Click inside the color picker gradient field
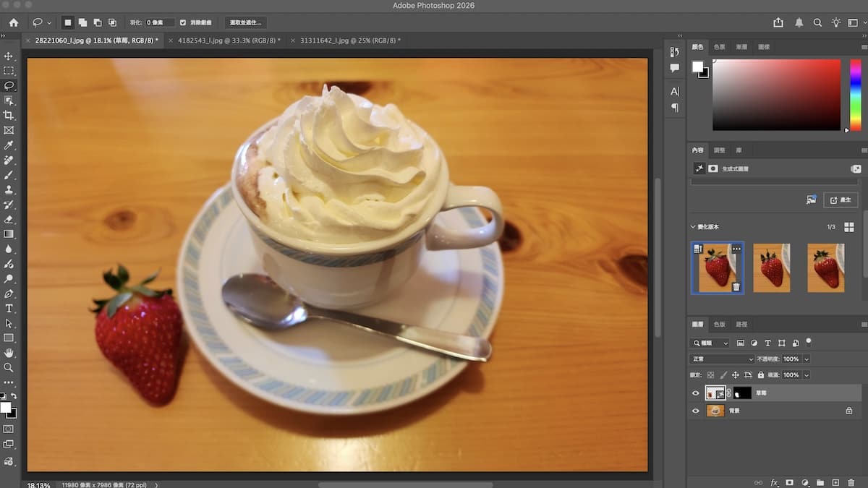 pyautogui.click(x=776, y=94)
